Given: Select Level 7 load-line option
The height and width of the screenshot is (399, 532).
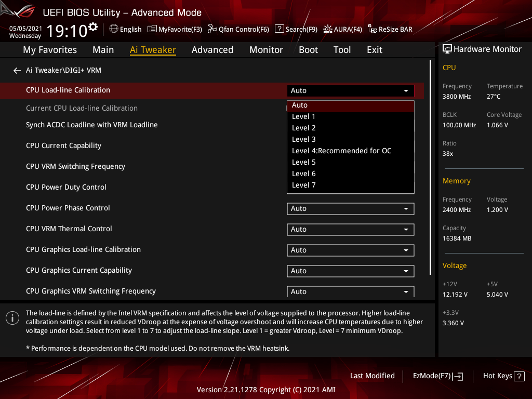Looking at the screenshot, I should coord(351,185).
